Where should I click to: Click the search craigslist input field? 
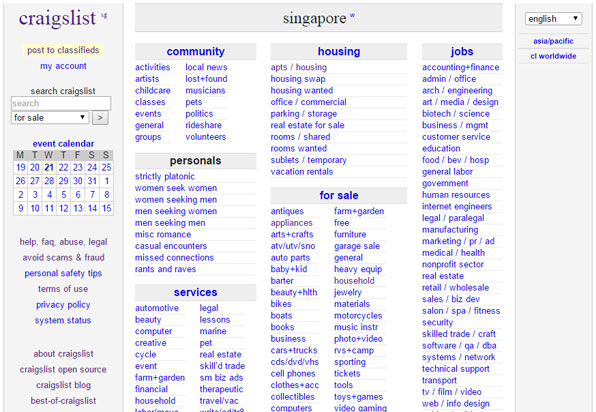click(61, 103)
